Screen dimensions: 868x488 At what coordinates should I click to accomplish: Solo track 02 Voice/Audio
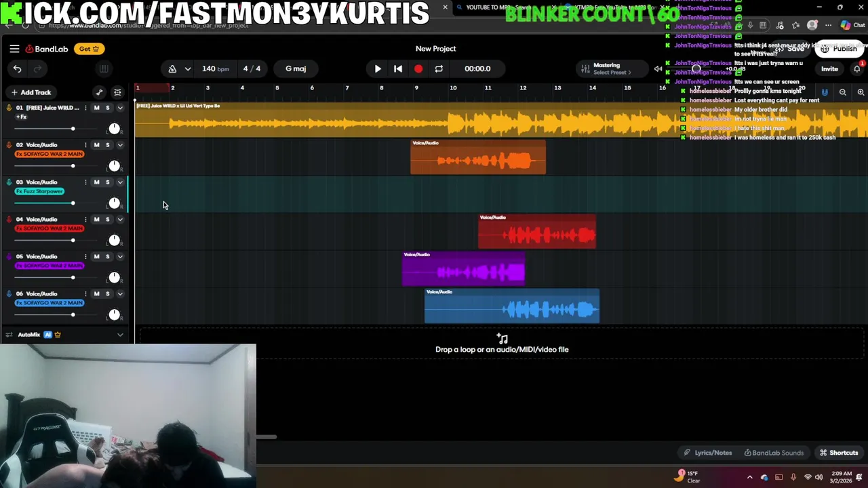107,145
